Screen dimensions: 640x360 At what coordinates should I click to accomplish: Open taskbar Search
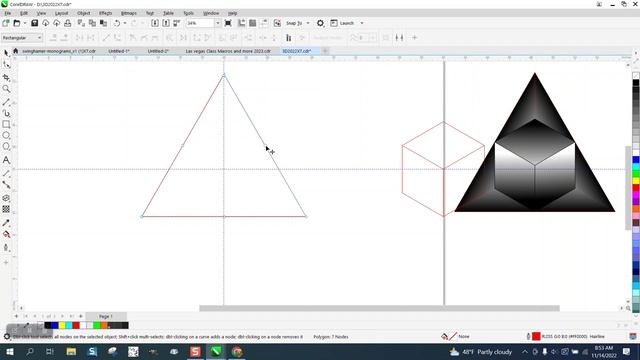click(30, 351)
